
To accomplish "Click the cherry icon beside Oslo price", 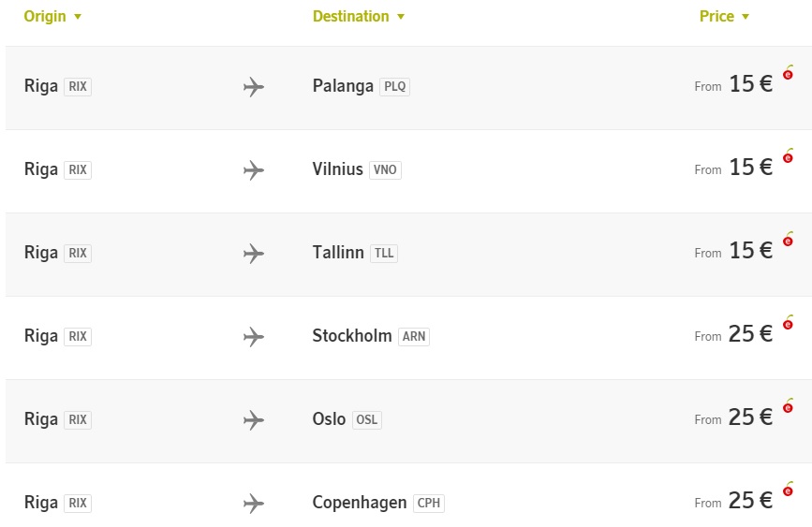I will pyautogui.click(x=789, y=405).
